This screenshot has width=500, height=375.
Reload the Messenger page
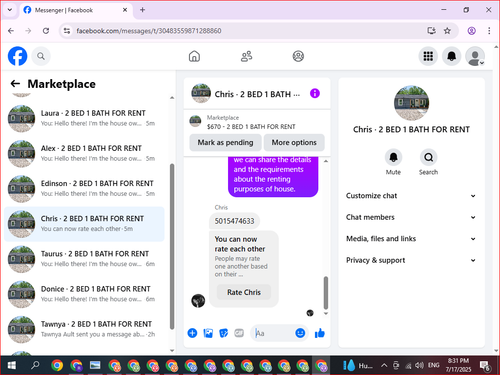(46, 31)
